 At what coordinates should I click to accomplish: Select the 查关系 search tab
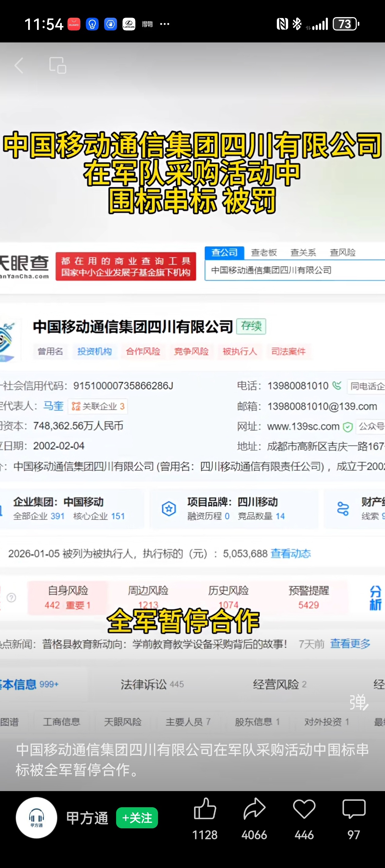pyautogui.click(x=303, y=252)
